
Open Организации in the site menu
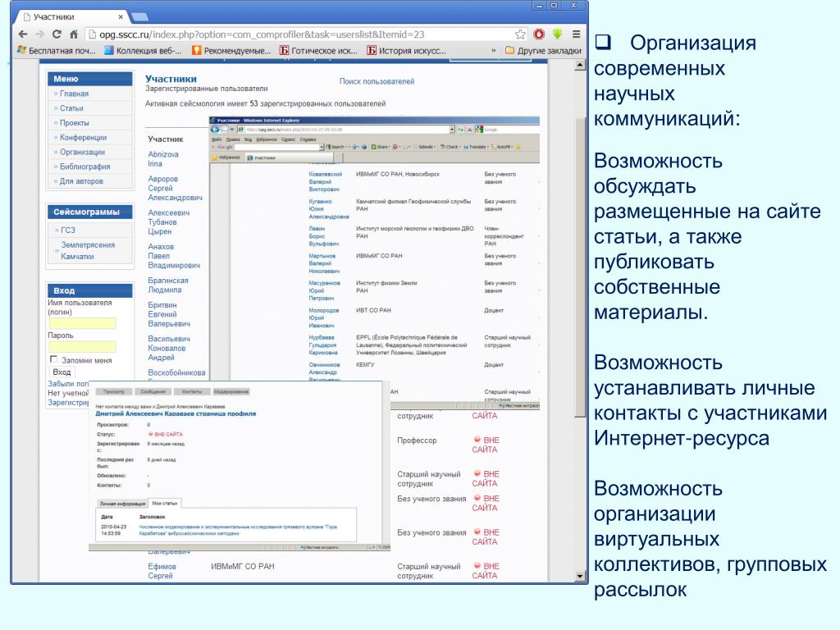pos(82,152)
